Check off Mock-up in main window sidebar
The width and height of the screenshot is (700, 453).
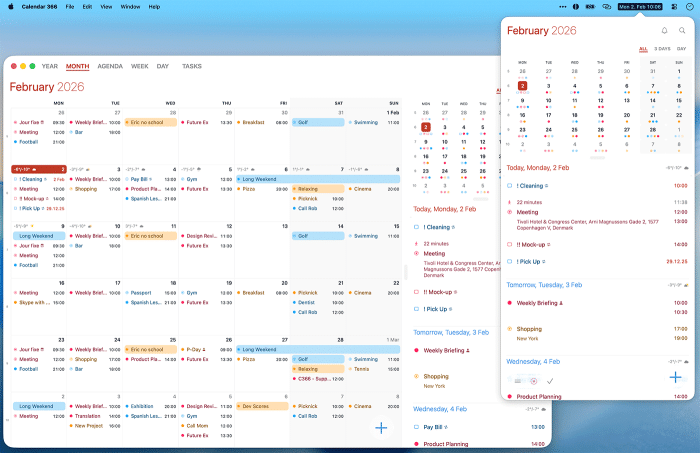click(x=416, y=292)
